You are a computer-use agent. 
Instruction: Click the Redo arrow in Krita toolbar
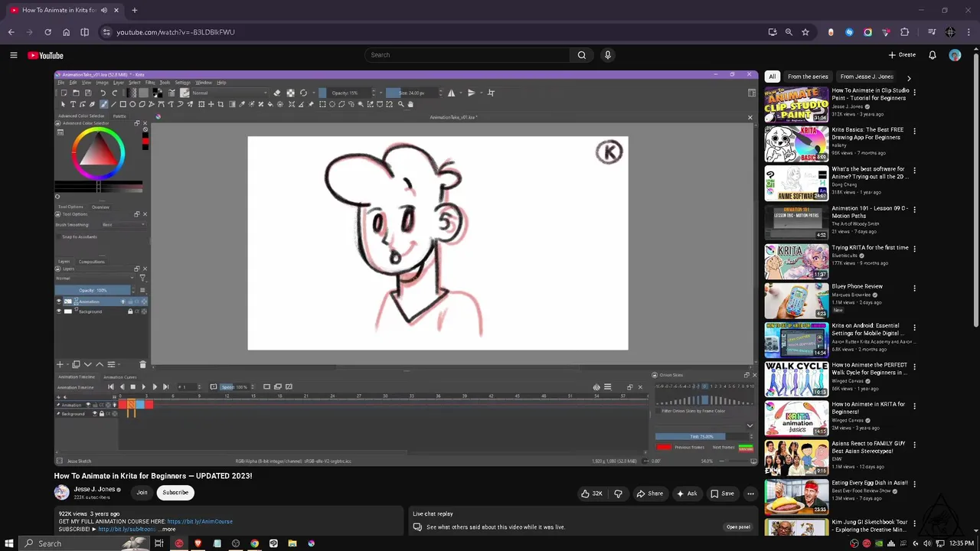(115, 93)
